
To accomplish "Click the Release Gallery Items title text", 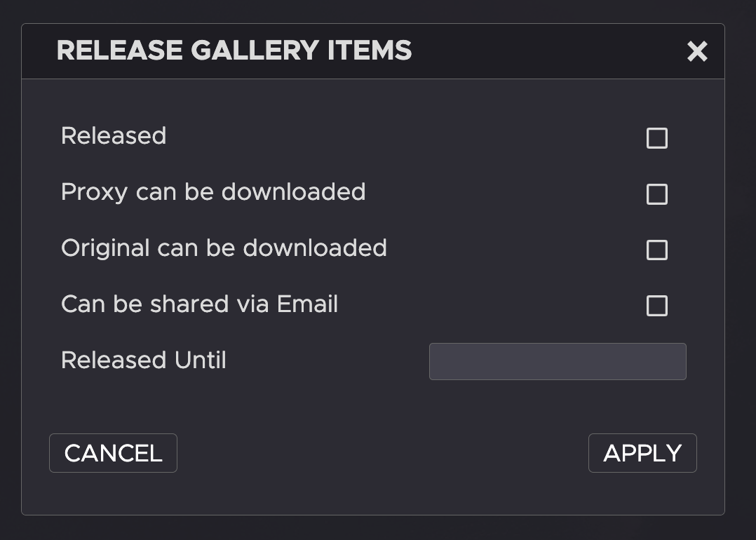I will coord(234,50).
